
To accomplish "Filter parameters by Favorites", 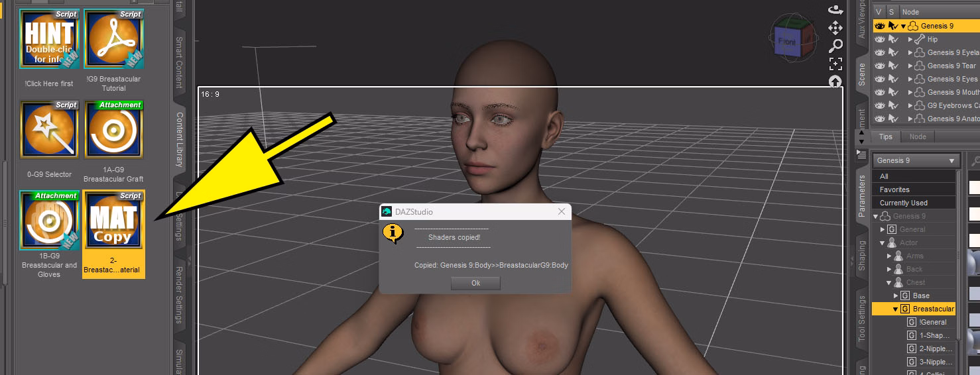I will (914, 189).
